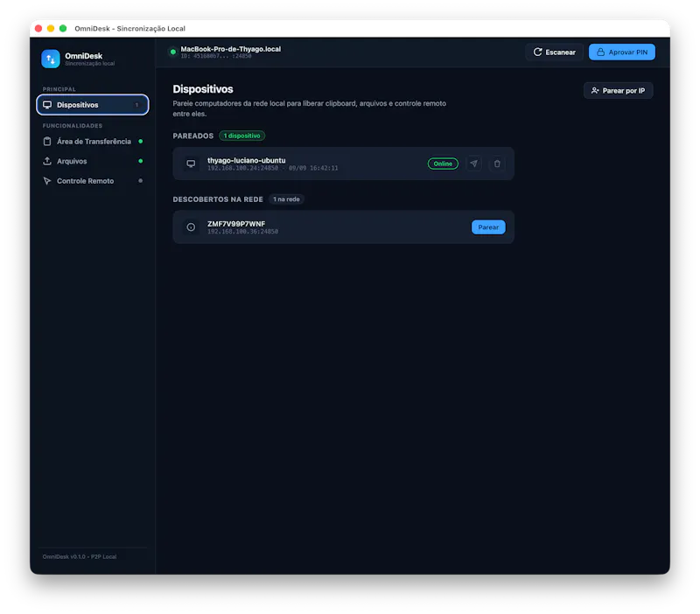
Task: Click the monitor icon of thyago-luciano-ubuntu
Action: point(191,164)
